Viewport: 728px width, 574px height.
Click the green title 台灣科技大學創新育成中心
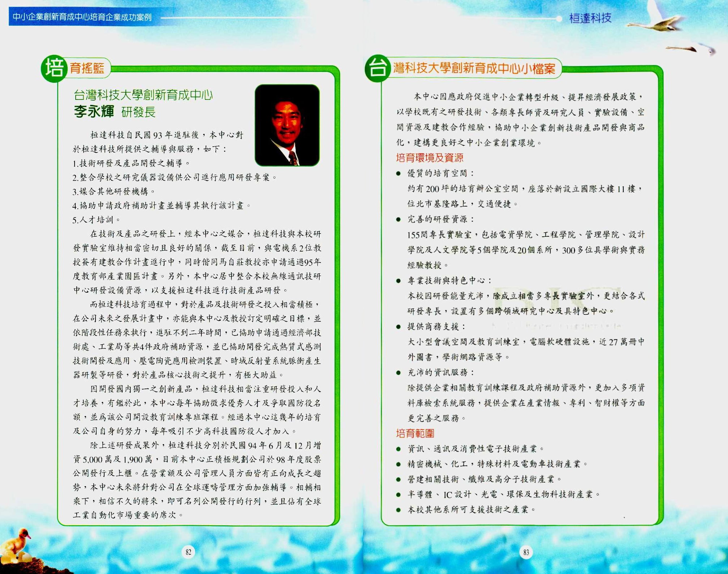143,95
